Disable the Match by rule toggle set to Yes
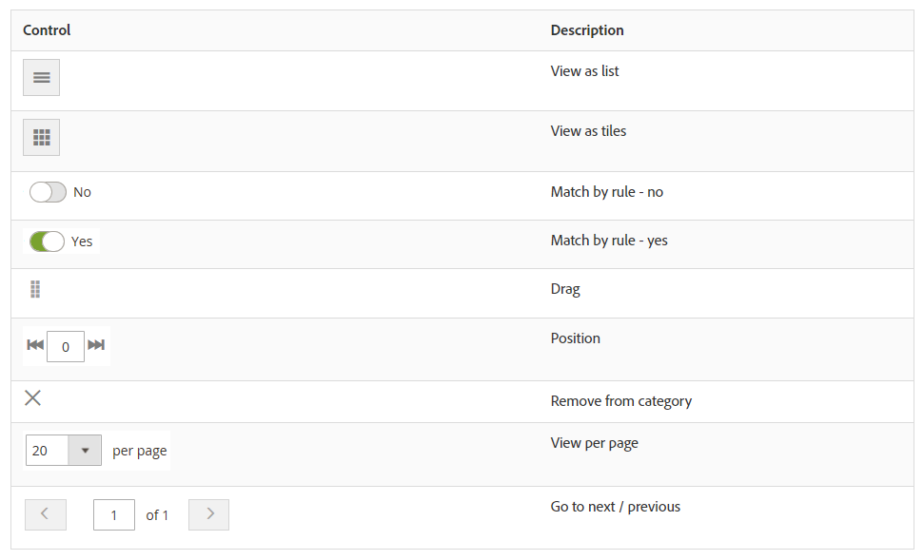924x560 pixels. point(48,241)
